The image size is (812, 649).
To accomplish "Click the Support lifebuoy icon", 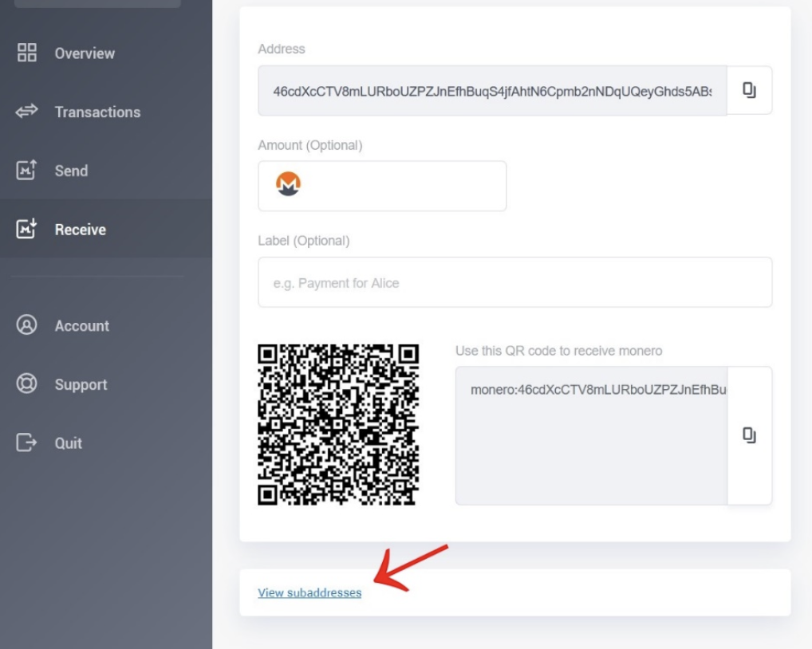I will (26, 383).
